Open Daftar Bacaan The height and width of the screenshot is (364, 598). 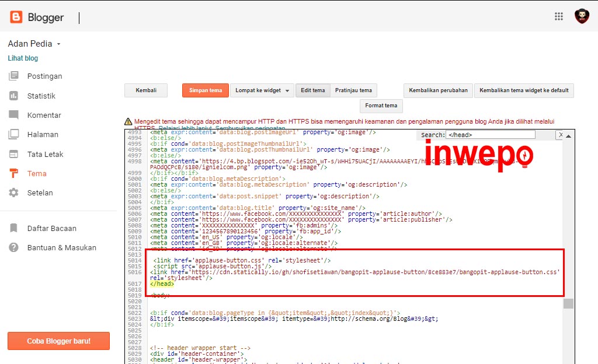52,229
